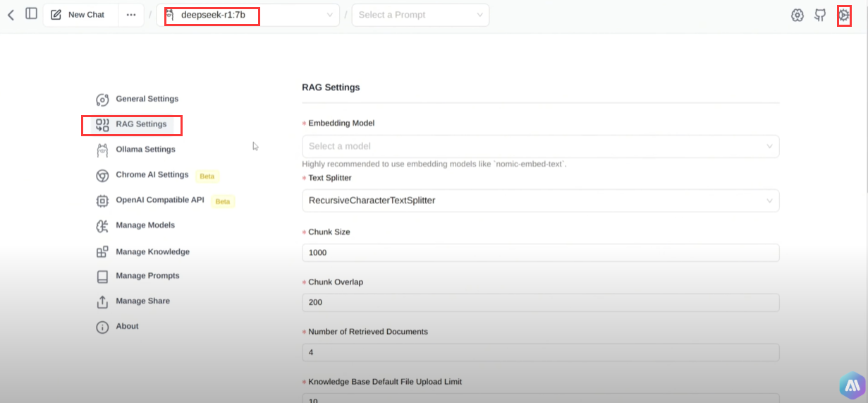The height and width of the screenshot is (403, 868).
Task: Click the model settings icon beside GitHub
Action: click(x=797, y=15)
